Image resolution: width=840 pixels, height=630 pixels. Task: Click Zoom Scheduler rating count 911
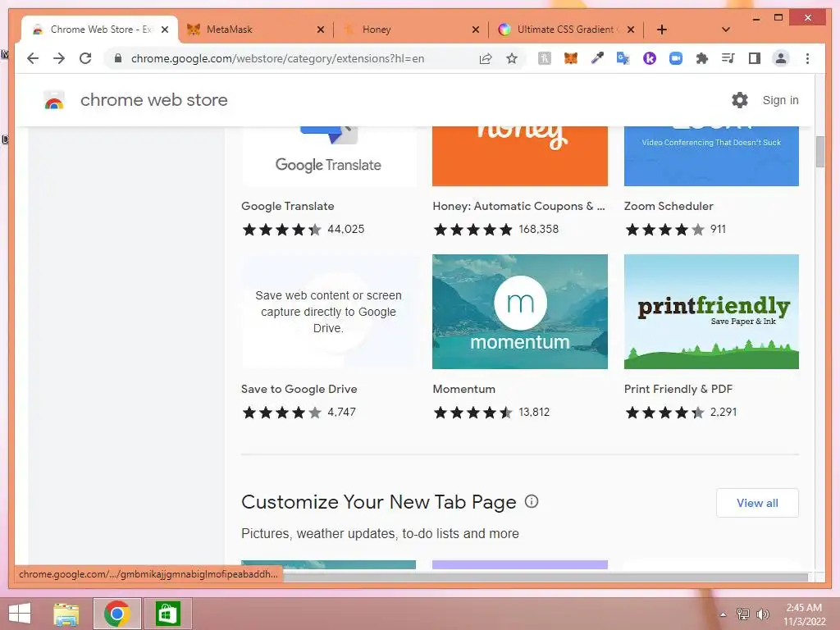pyautogui.click(x=718, y=230)
